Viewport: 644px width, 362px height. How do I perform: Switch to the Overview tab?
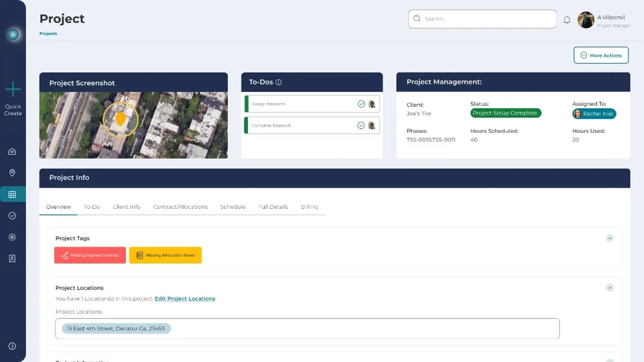[58, 207]
